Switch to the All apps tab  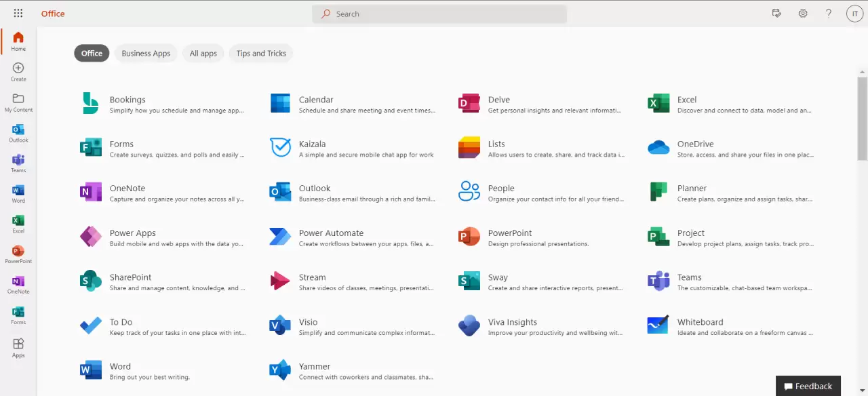pyautogui.click(x=203, y=53)
